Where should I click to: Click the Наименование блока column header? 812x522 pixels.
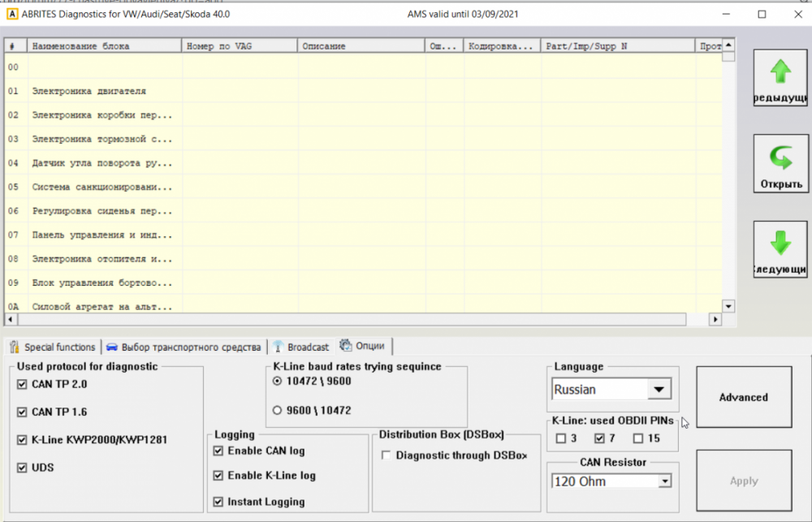tap(104, 46)
